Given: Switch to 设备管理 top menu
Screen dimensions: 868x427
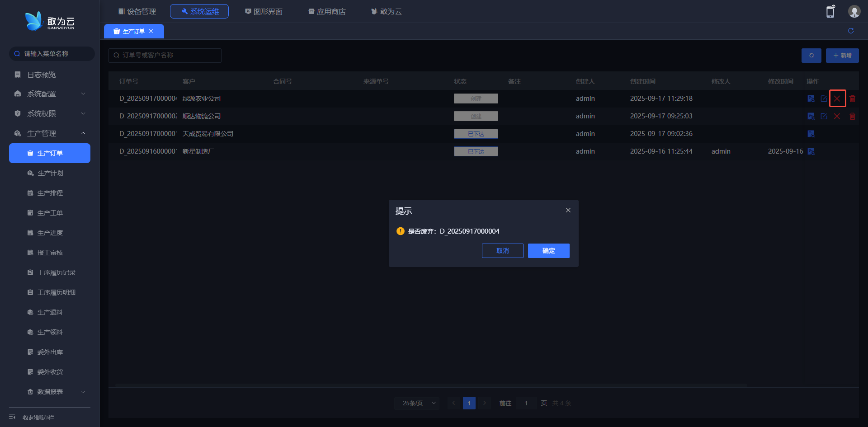Looking at the screenshot, I should (137, 11).
